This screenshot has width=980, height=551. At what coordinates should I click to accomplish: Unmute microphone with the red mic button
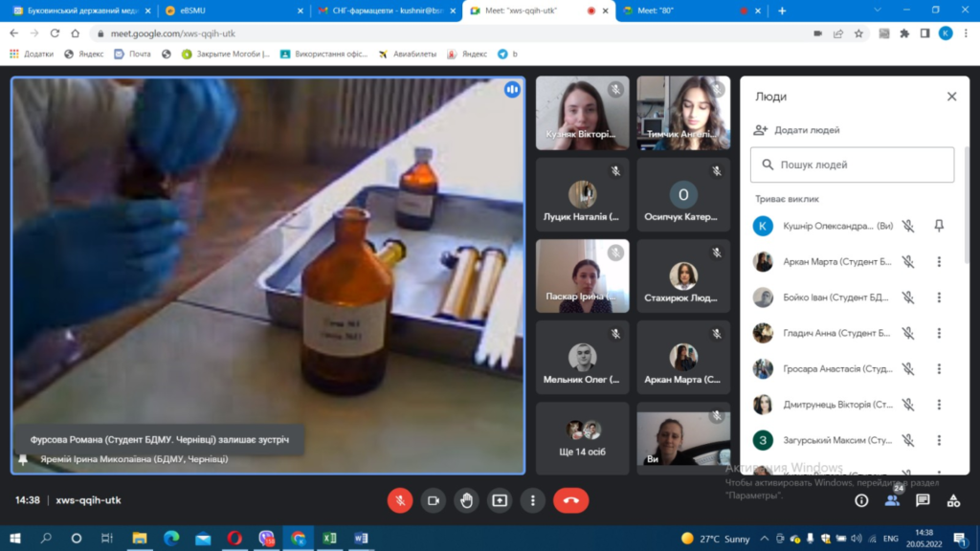(x=400, y=500)
